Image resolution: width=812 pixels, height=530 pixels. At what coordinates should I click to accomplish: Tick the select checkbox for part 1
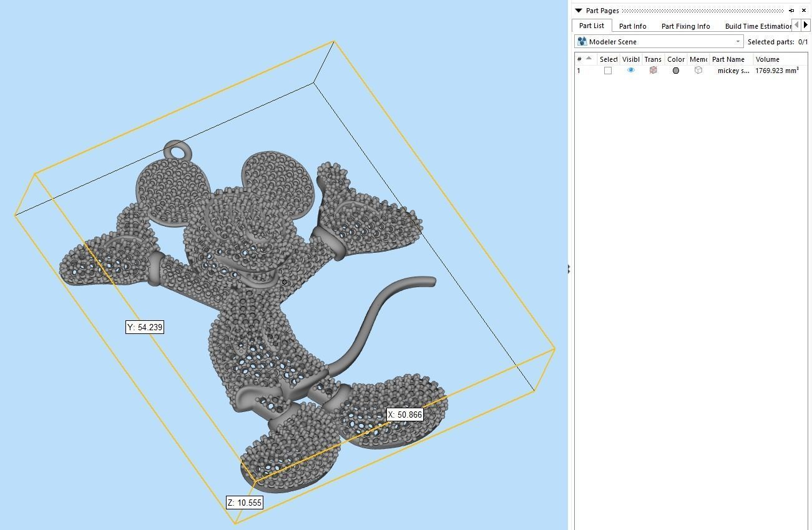pos(608,71)
